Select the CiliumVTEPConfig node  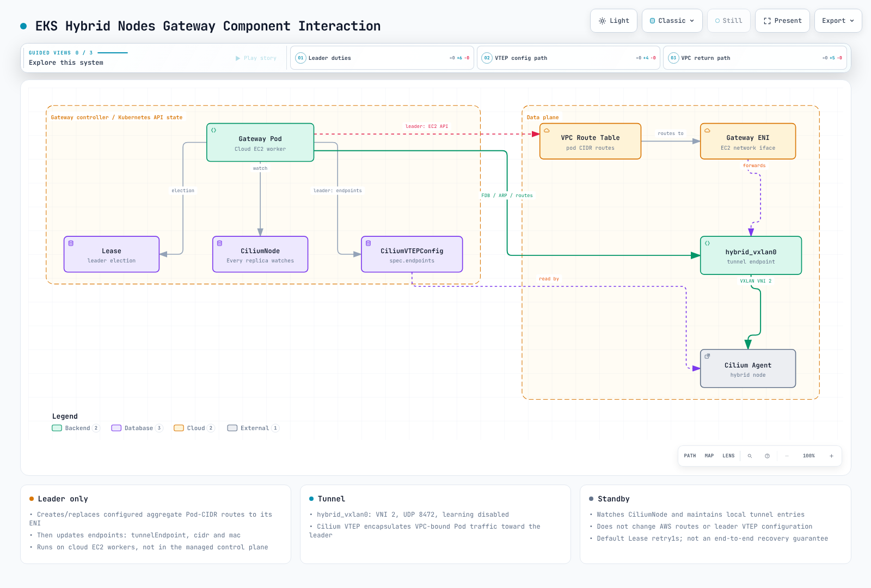coord(412,254)
